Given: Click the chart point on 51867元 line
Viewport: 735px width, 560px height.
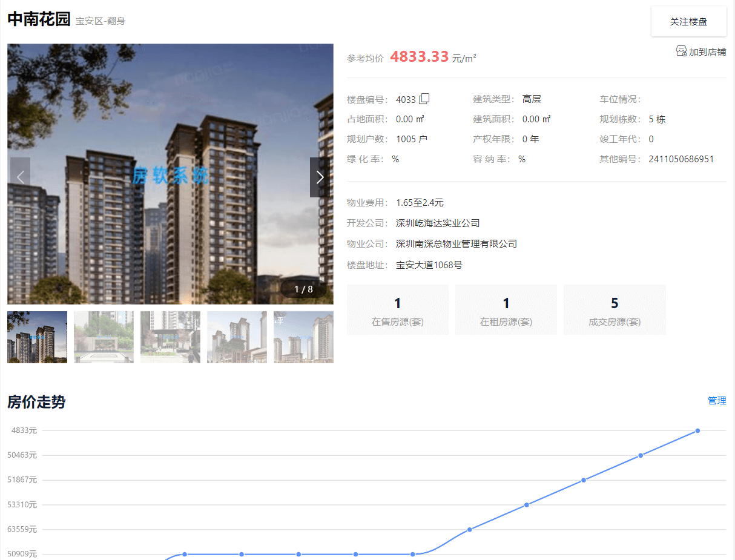Looking at the screenshot, I should point(584,480).
